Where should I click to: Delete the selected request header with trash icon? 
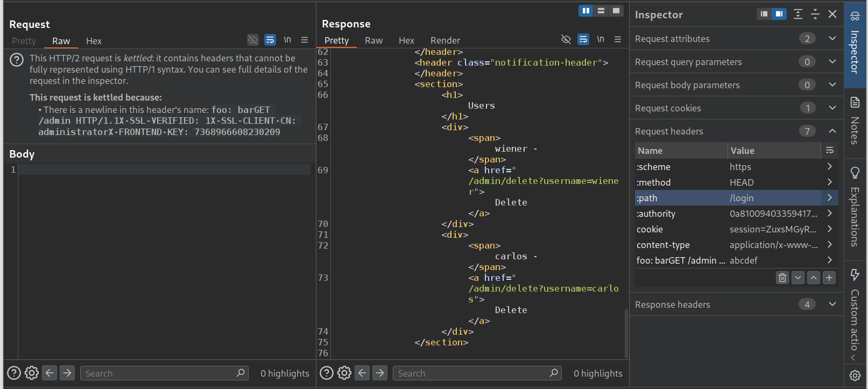(782, 278)
